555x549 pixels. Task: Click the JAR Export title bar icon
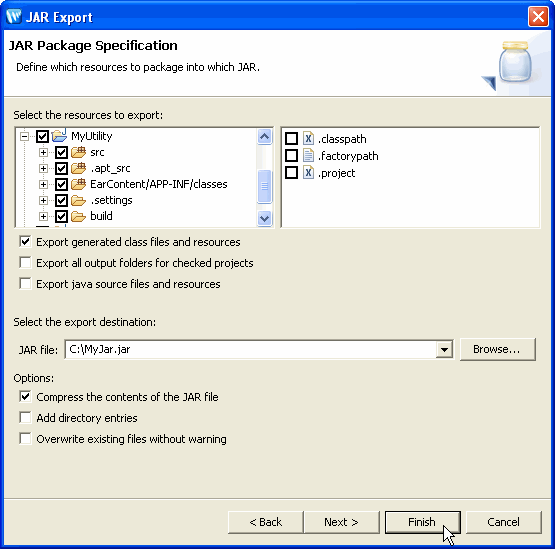coord(14,16)
